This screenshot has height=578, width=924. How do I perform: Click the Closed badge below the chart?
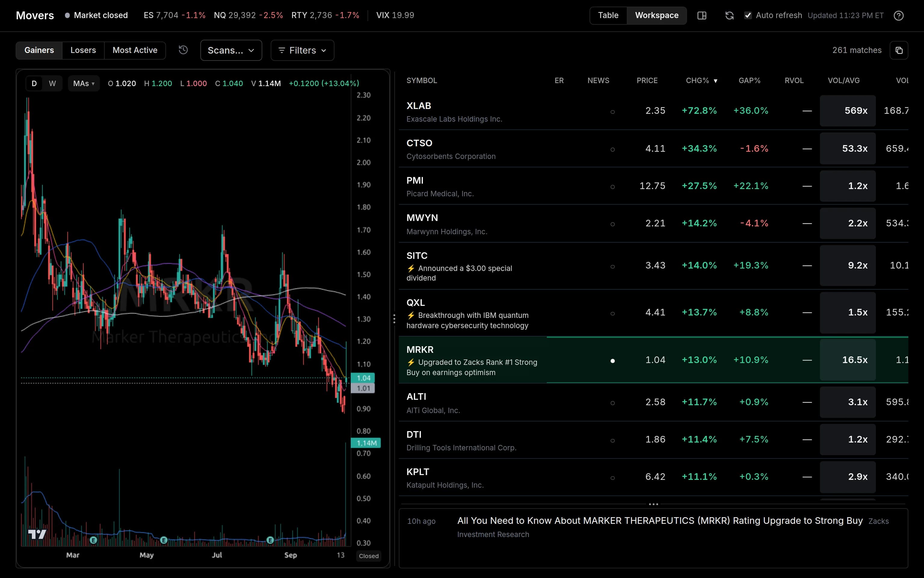(369, 556)
